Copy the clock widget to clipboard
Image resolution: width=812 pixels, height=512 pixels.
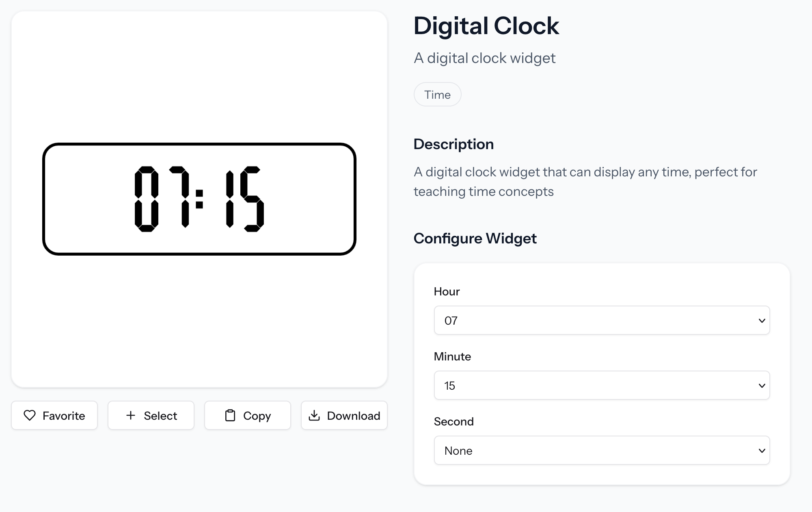247,415
